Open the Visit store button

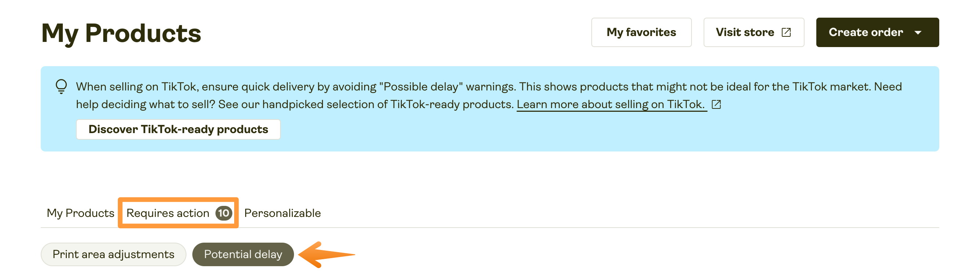tap(745, 32)
